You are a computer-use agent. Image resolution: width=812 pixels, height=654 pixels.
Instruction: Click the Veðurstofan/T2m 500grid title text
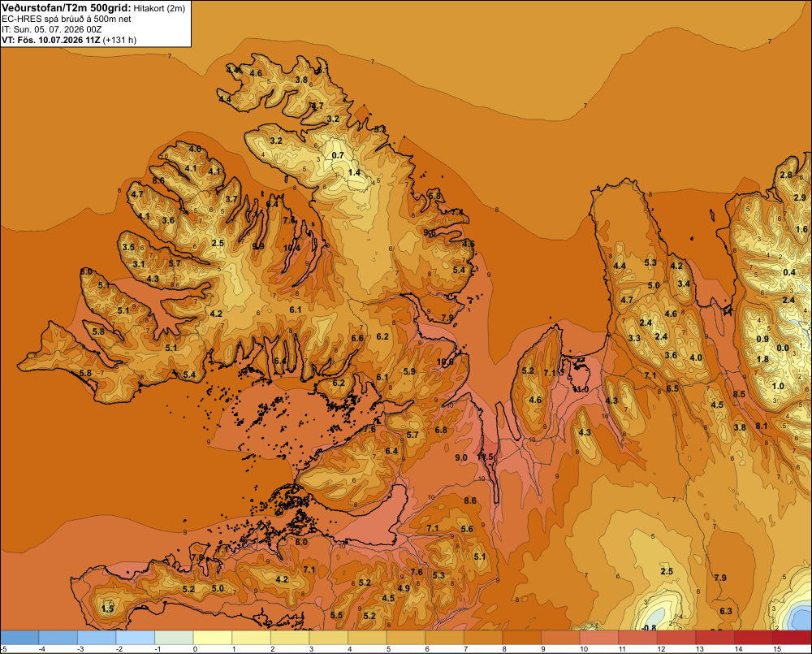[x=67, y=8]
